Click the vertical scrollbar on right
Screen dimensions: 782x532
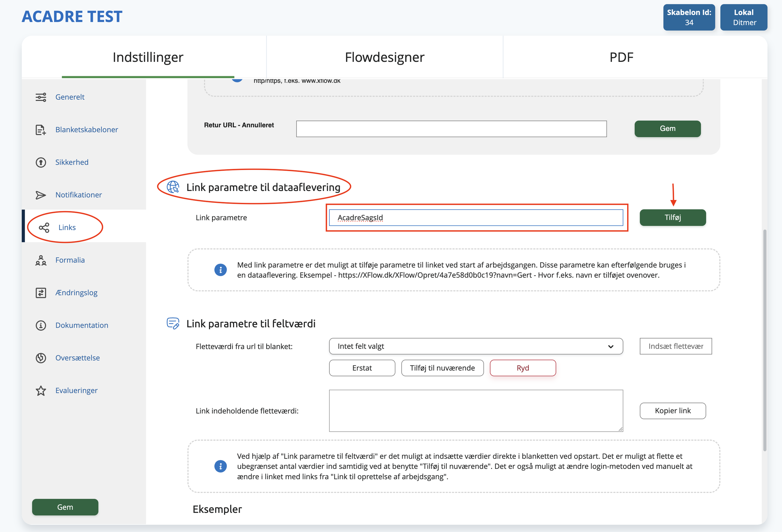[764, 340]
